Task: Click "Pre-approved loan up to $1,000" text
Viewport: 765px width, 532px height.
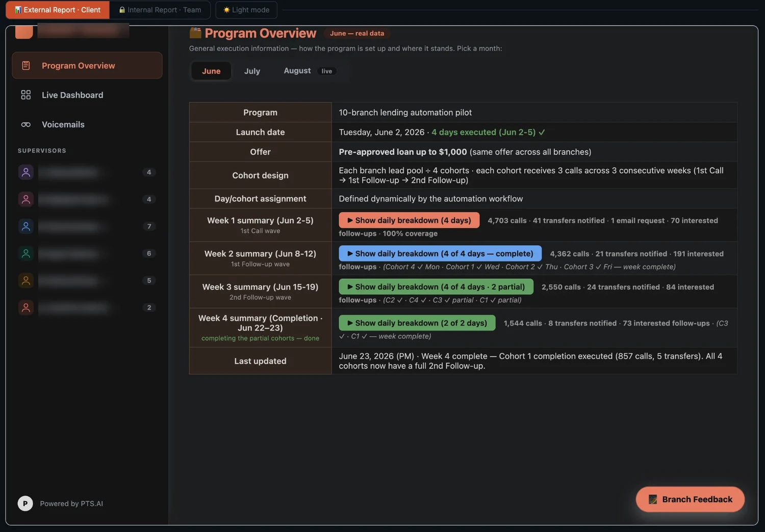Action: coord(403,152)
